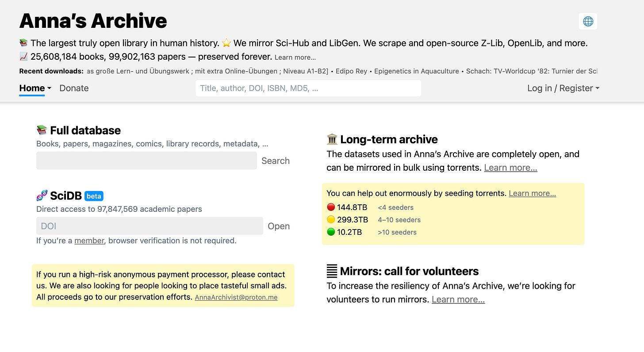The height and width of the screenshot is (352, 644).
Task: Click the Full database search input box
Action: tap(146, 161)
